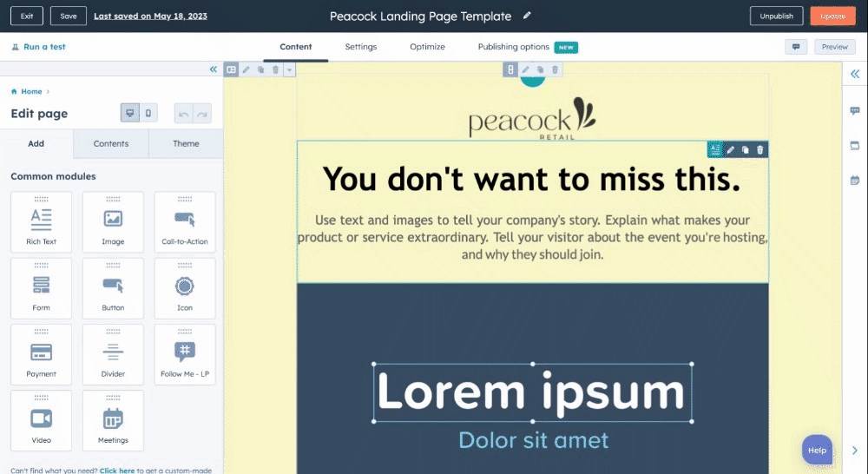This screenshot has height=474, width=868.
Task: Click the Unpublish button
Action: tap(776, 16)
